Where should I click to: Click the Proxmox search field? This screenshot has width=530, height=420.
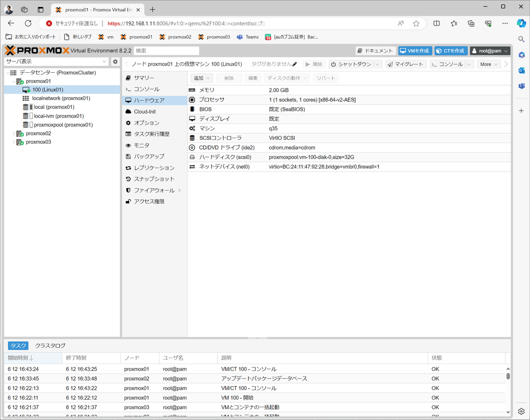(166, 51)
